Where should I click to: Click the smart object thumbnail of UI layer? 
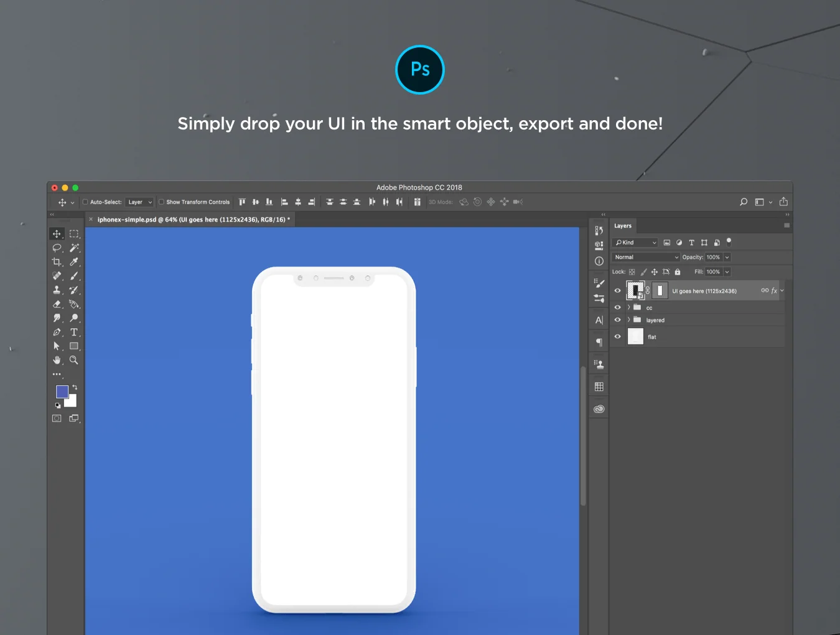pyautogui.click(x=635, y=290)
